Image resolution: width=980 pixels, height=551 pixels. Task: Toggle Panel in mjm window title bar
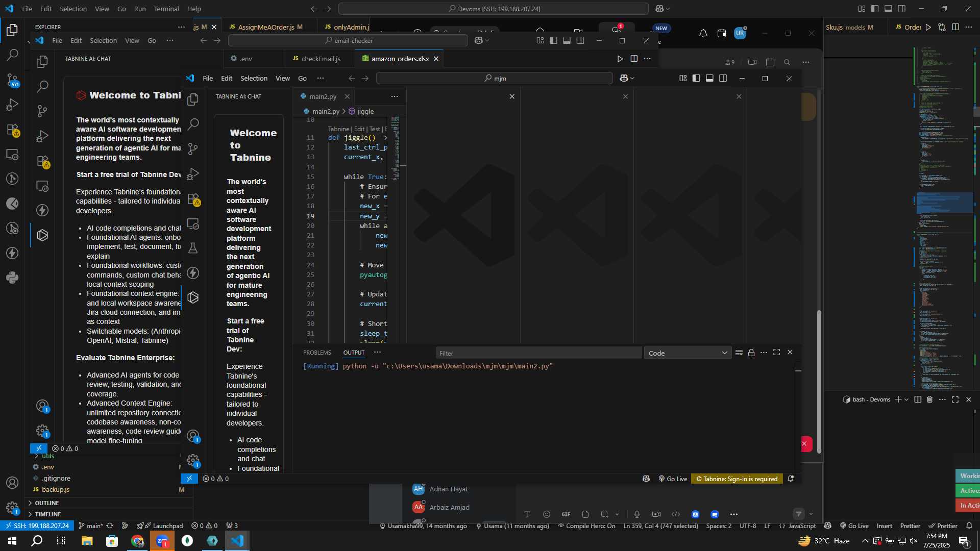click(709, 78)
